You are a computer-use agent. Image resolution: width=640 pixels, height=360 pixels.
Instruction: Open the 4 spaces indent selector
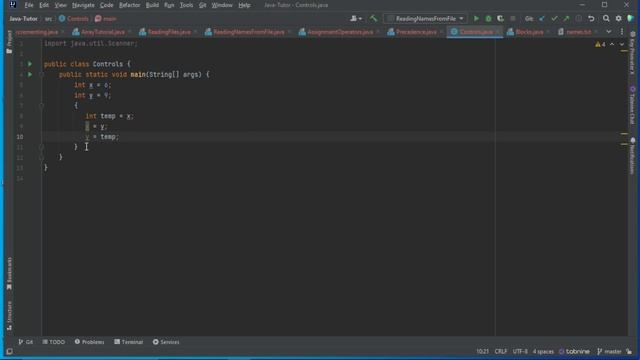click(x=543, y=351)
